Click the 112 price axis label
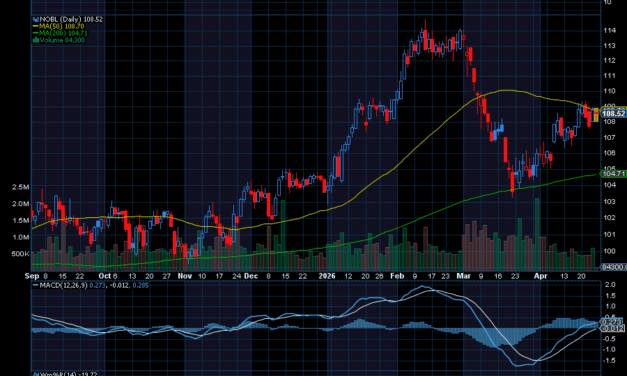 (609, 61)
